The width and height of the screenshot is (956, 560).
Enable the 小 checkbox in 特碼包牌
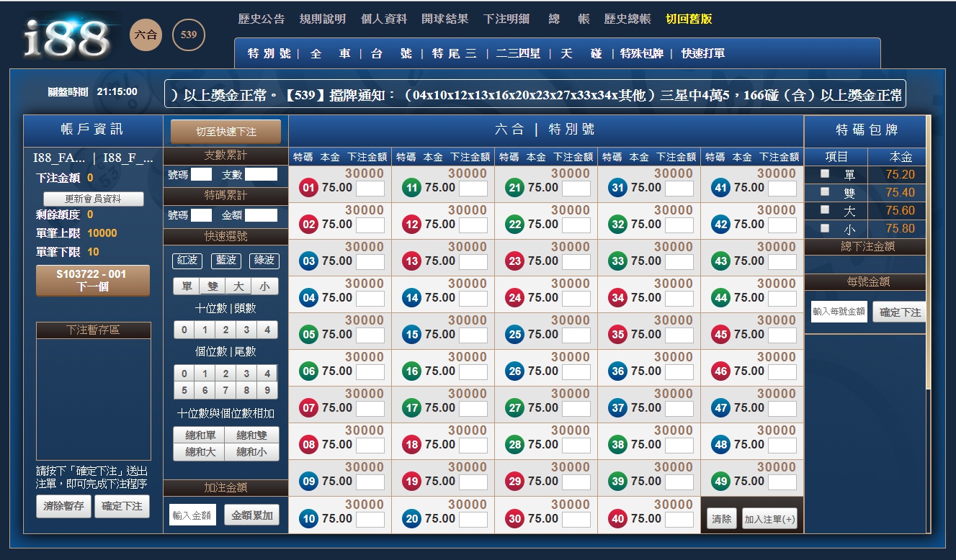825,228
